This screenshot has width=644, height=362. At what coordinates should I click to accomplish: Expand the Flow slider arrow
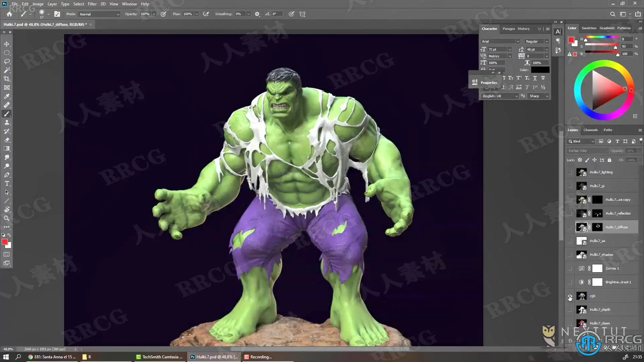coord(197,14)
